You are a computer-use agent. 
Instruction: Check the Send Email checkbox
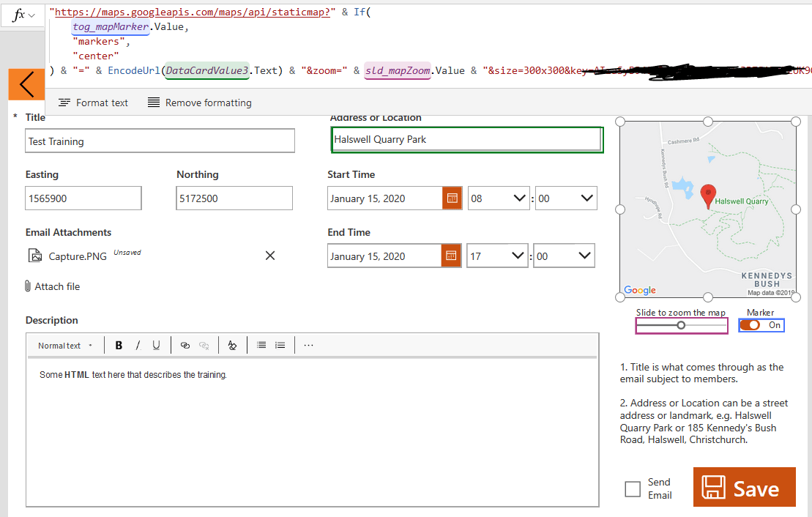633,489
